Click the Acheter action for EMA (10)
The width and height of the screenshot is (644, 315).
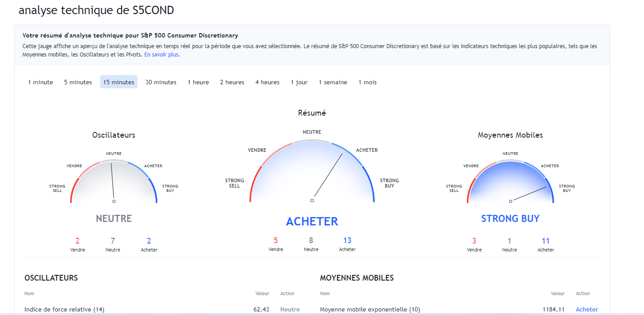[587, 309]
